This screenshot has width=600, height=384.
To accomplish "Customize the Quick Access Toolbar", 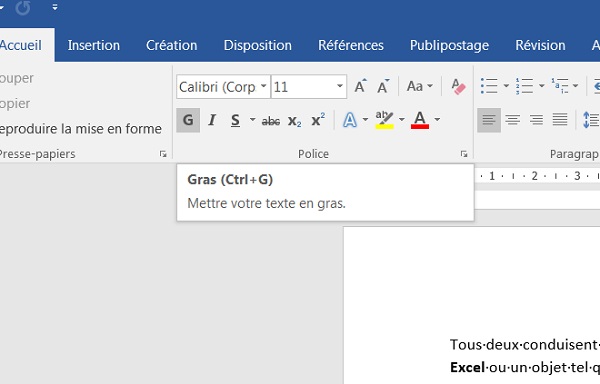I will [x=55, y=7].
